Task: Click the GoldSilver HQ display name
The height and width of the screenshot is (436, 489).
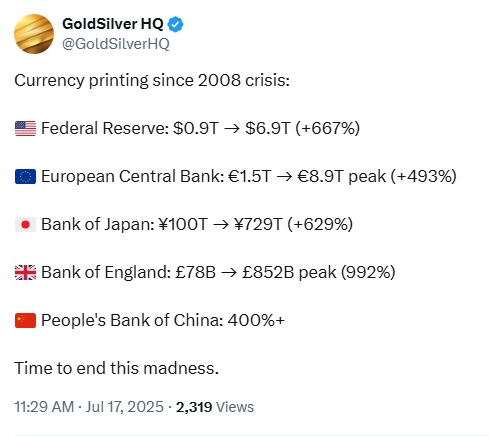Action: point(113,24)
